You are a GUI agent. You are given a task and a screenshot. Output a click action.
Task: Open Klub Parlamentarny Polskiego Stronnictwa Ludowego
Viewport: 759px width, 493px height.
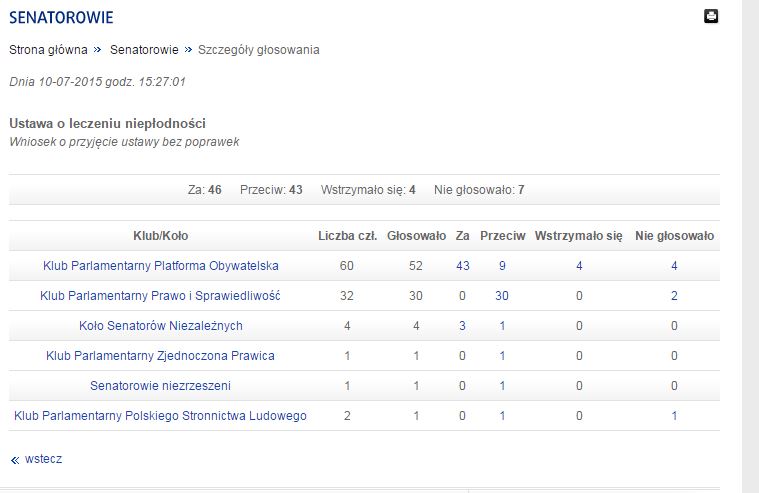[x=160, y=416]
